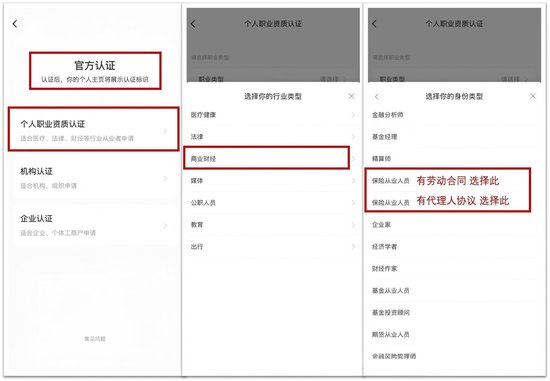The width and height of the screenshot is (550, 381).
Task: Go back from the 官方认证 screen
Action: 15,24
